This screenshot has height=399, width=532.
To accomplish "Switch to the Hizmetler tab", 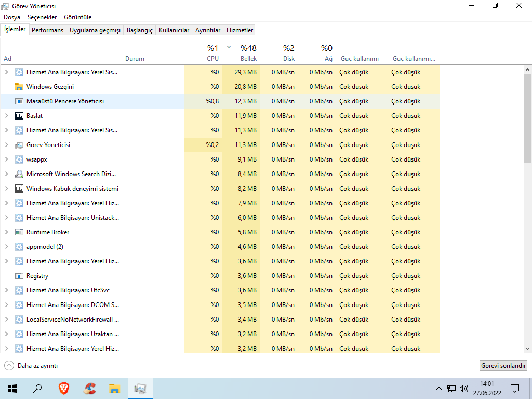I will [240, 30].
